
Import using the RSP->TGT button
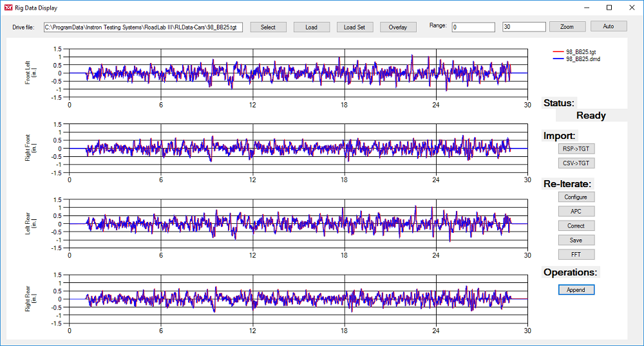(x=576, y=149)
